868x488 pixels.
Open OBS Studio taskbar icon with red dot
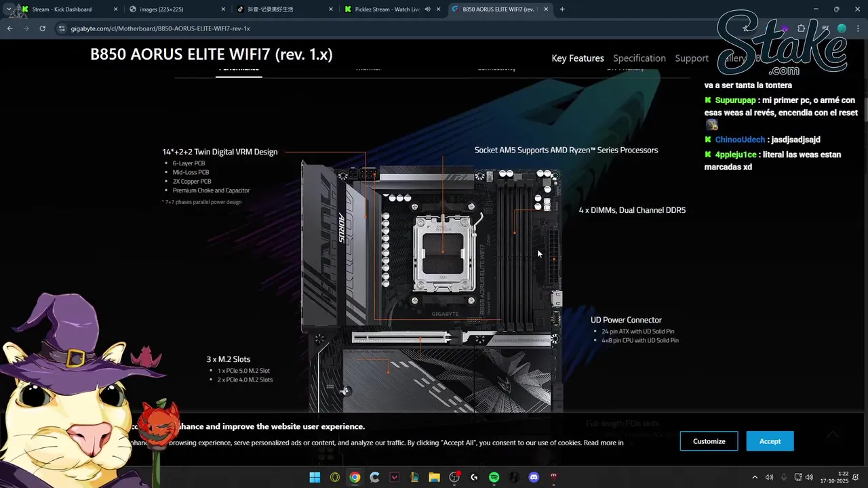tap(454, 477)
